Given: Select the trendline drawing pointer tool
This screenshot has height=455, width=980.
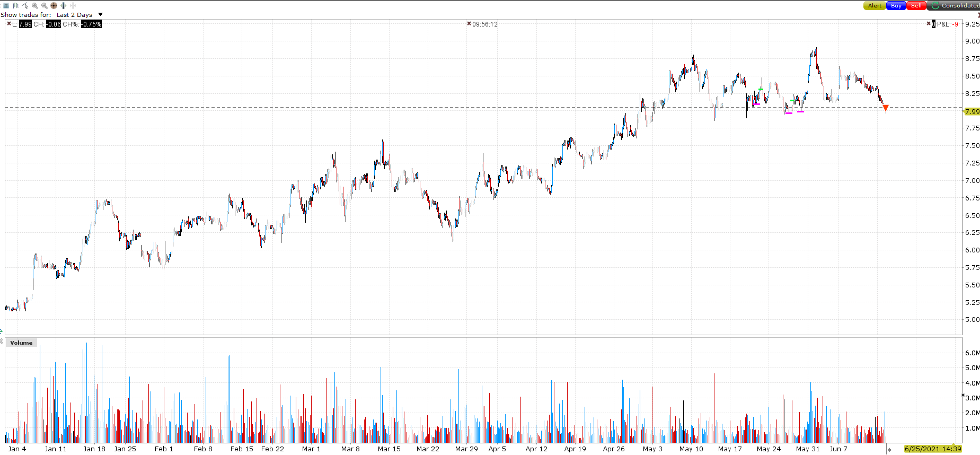Looking at the screenshot, I should point(25,6).
